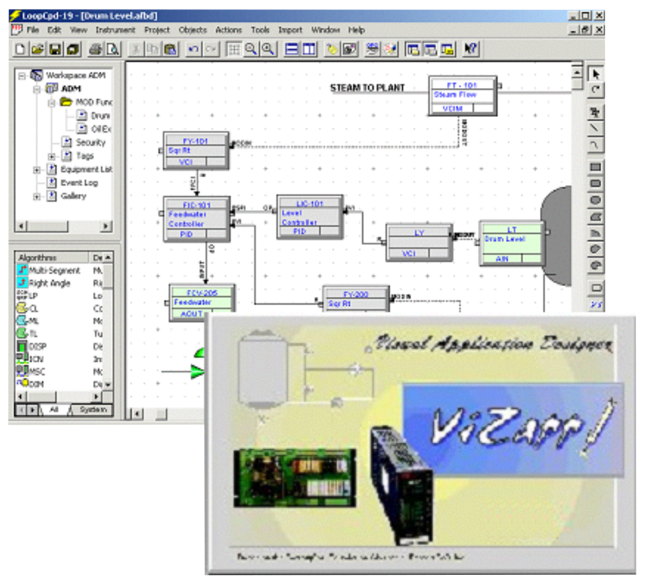Print the diagram with the printer icon

click(x=95, y=49)
